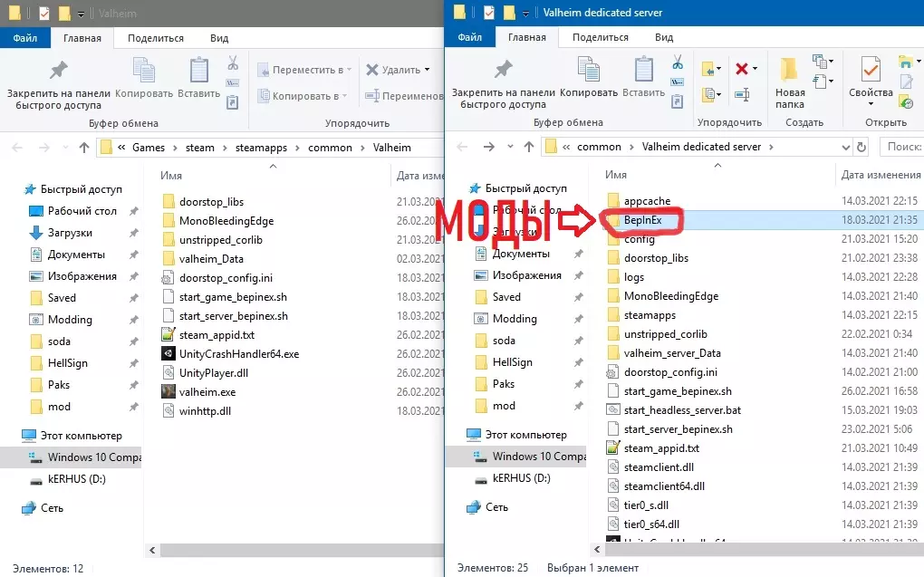The height and width of the screenshot is (577, 924).
Task: Select tier0_s.dll file
Action: tap(646, 505)
